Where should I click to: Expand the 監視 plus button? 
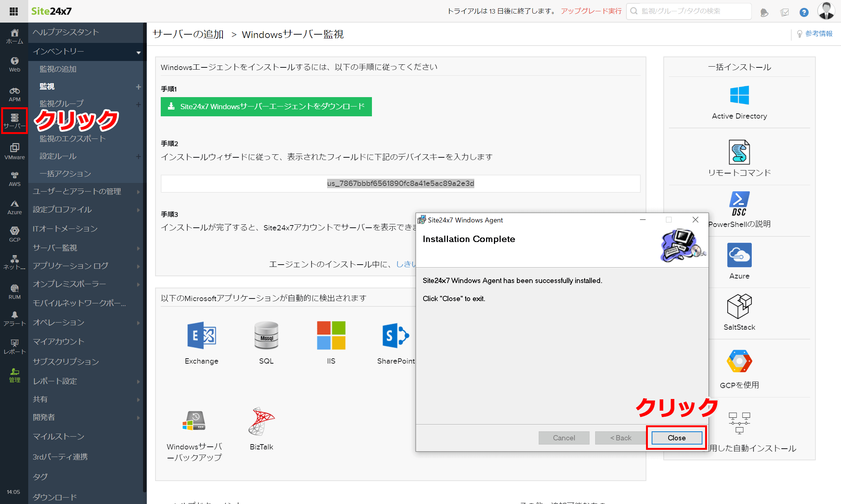(138, 87)
